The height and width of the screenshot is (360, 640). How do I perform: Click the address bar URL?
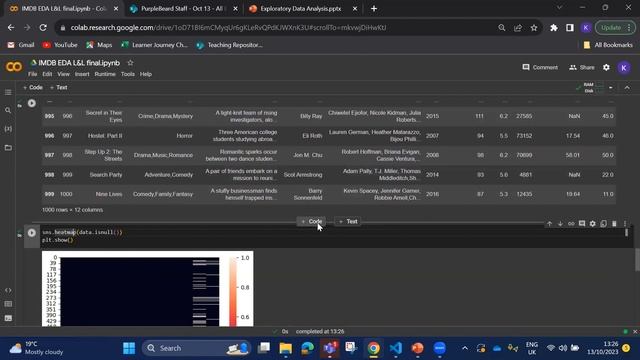229,28
